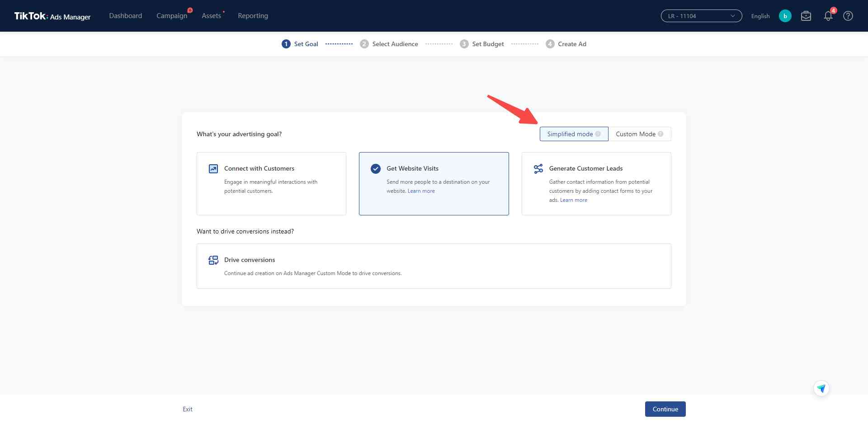The height and width of the screenshot is (424, 868).
Task: Click the Continue button
Action: pos(665,409)
